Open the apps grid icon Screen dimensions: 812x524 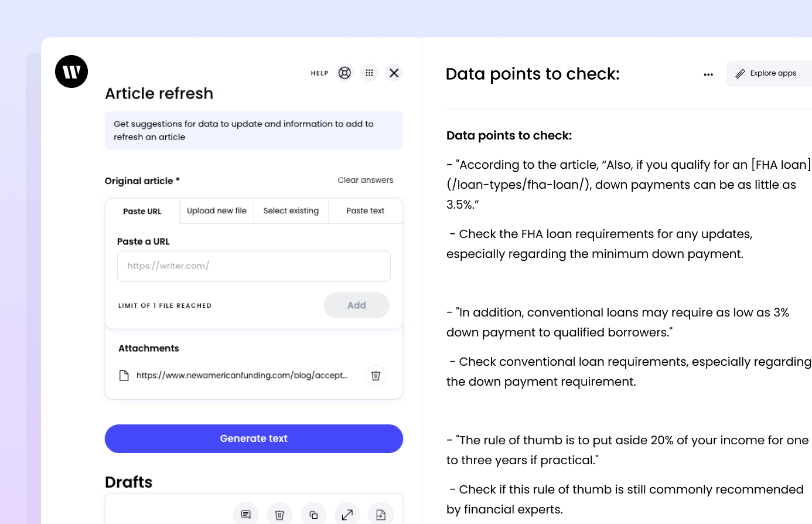tap(370, 73)
